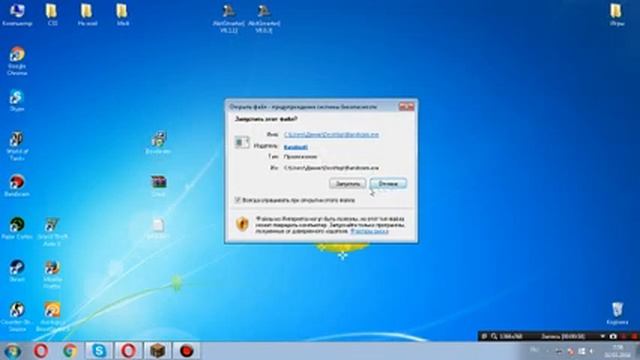
Task: Select the left AkelCreator shortcut
Action: pos(229,18)
